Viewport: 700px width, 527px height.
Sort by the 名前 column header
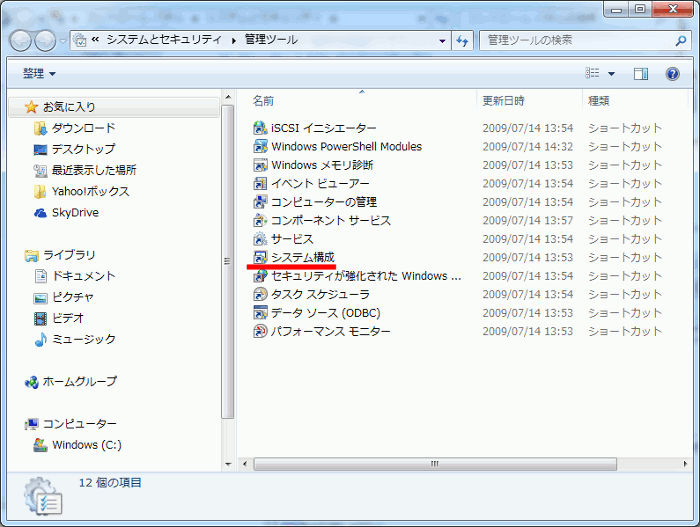(x=263, y=101)
